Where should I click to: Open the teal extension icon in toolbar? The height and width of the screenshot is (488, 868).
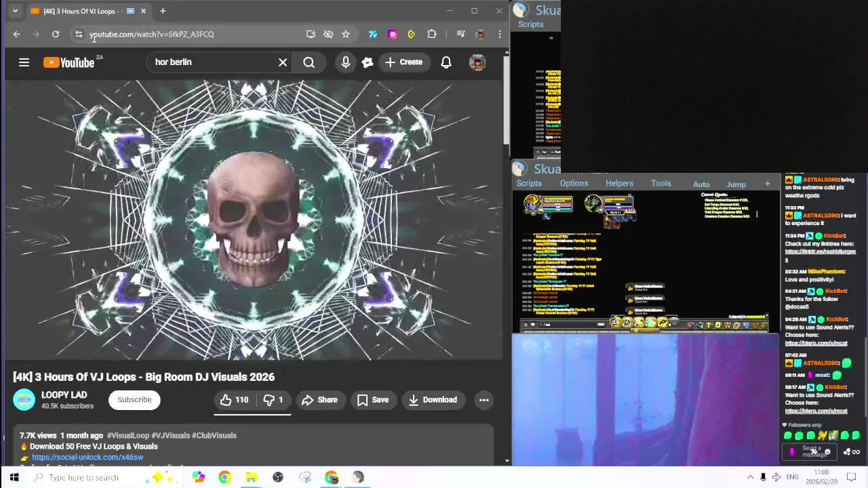click(x=372, y=34)
